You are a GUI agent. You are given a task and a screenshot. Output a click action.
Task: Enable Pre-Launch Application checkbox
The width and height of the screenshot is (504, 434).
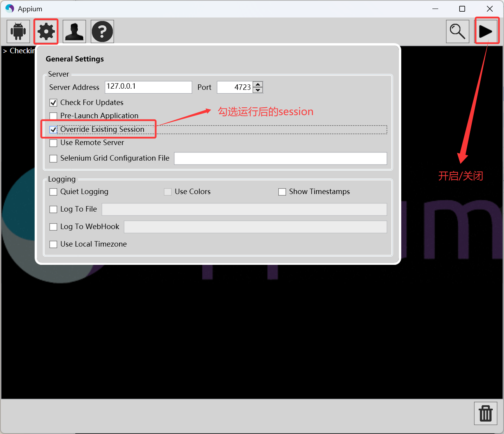tap(54, 116)
